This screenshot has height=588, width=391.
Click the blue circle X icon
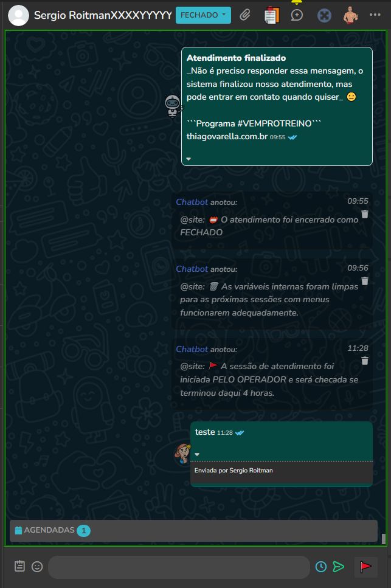coord(324,15)
